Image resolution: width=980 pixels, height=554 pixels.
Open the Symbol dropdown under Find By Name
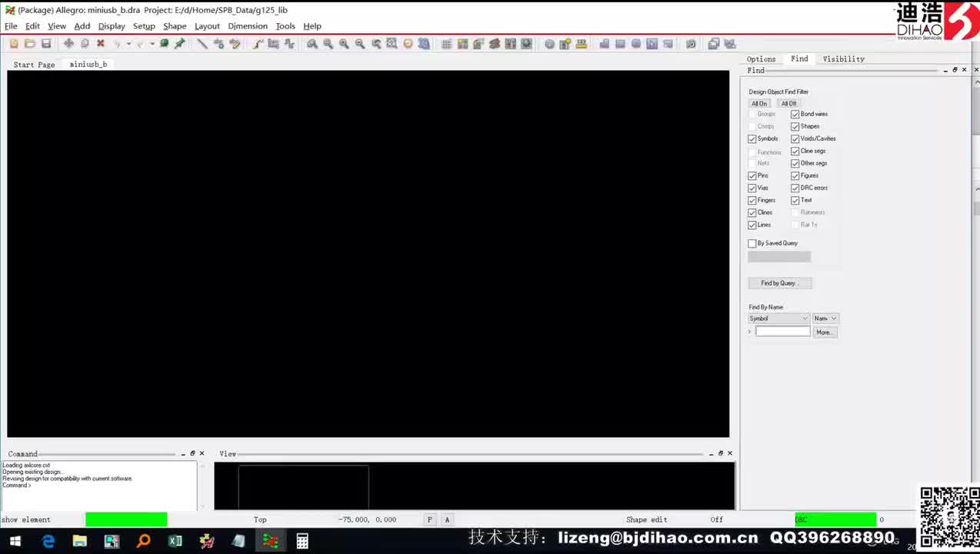(778, 319)
